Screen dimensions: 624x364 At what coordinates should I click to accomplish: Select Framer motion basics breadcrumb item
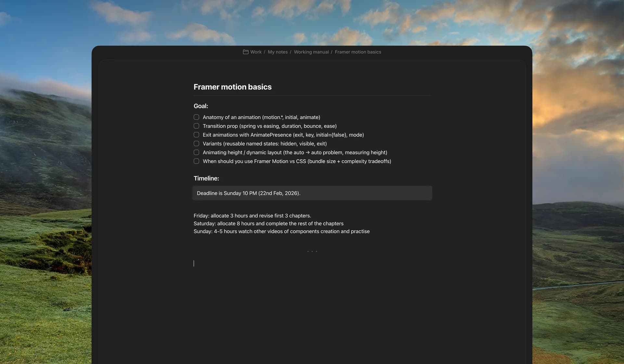point(358,52)
